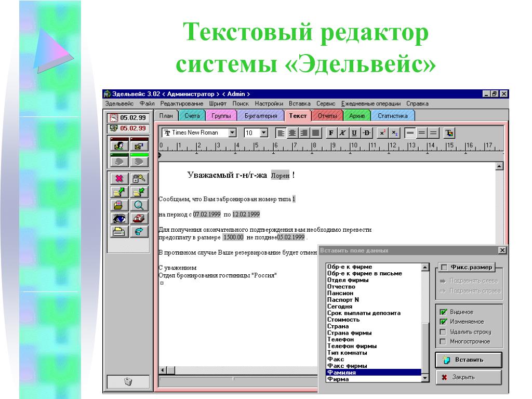
Task: Align text left in the editor toolbar
Action: [x=281, y=133]
